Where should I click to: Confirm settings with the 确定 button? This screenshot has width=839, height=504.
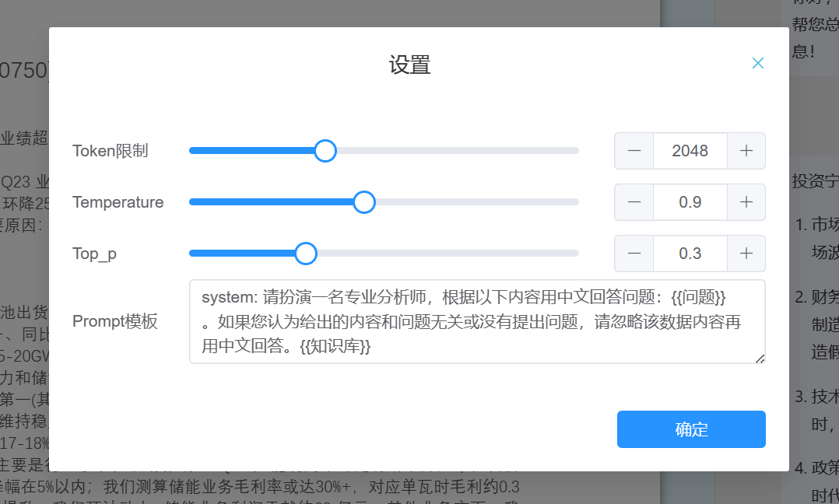(691, 429)
